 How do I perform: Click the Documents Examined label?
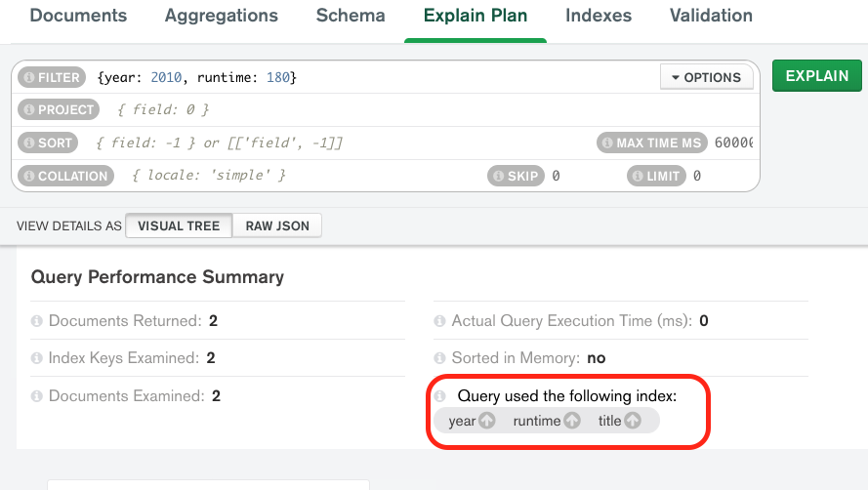[126, 396]
